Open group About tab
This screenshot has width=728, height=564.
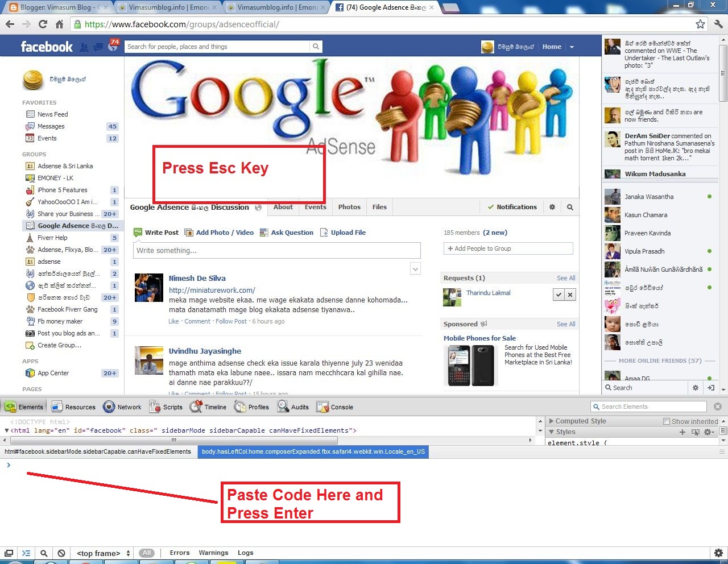[283, 207]
